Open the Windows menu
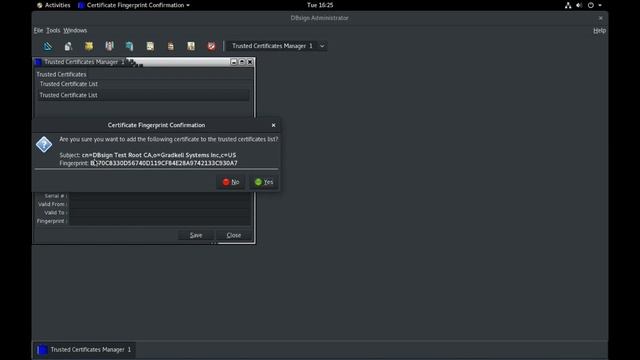Image resolution: width=640 pixels, height=360 pixels. (75, 31)
